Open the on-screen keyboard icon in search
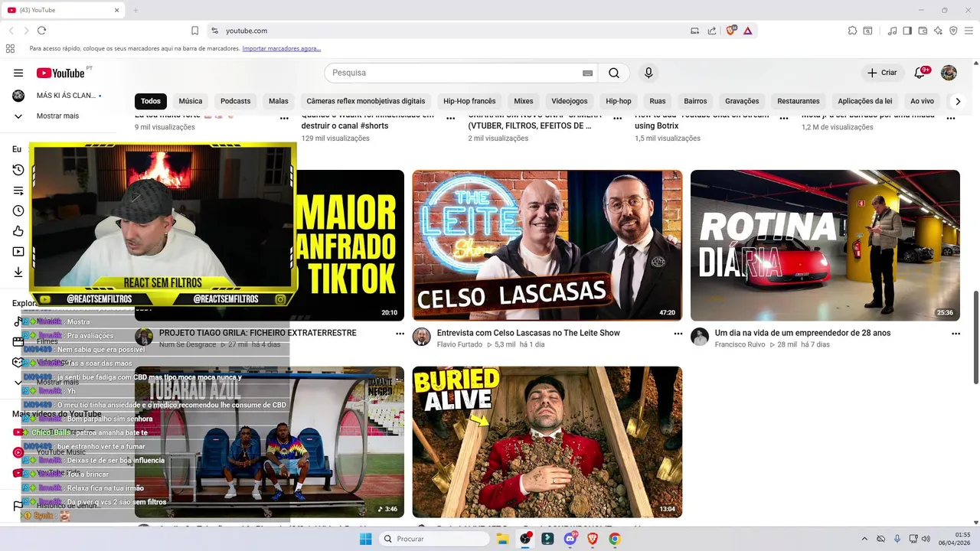This screenshot has height=551, width=980. pyautogui.click(x=587, y=73)
